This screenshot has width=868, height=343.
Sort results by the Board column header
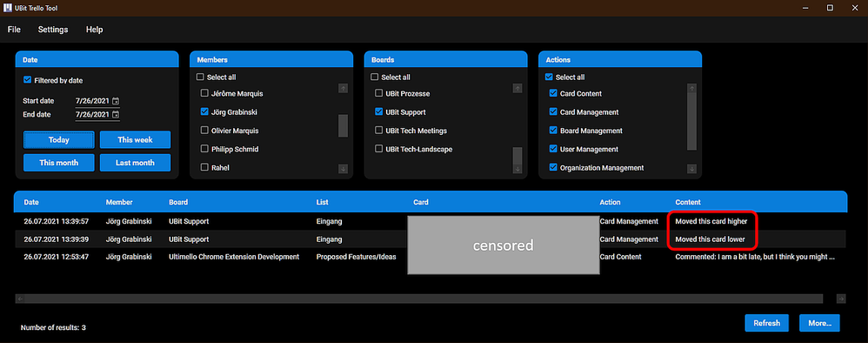coord(178,202)
